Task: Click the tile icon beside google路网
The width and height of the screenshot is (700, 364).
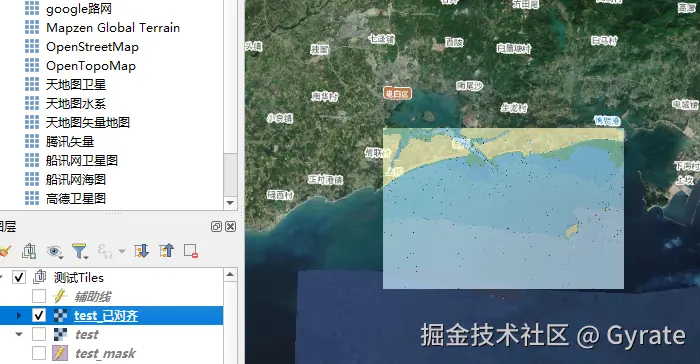Action: coord(32,8)
